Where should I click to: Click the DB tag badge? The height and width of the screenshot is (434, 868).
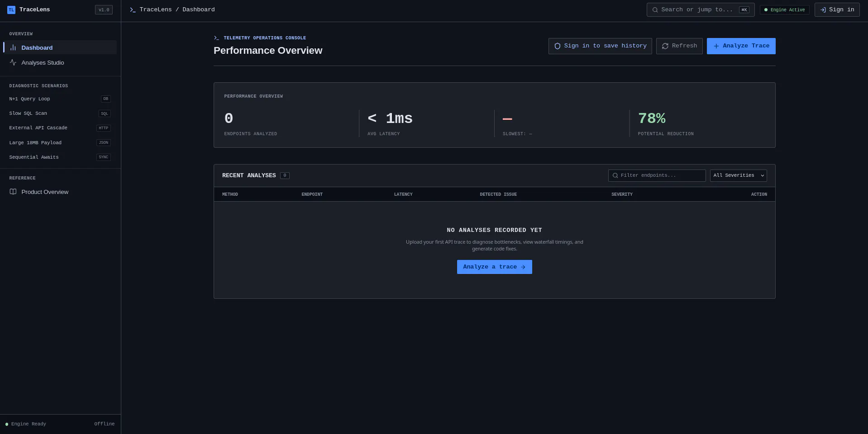coord(106,99)
